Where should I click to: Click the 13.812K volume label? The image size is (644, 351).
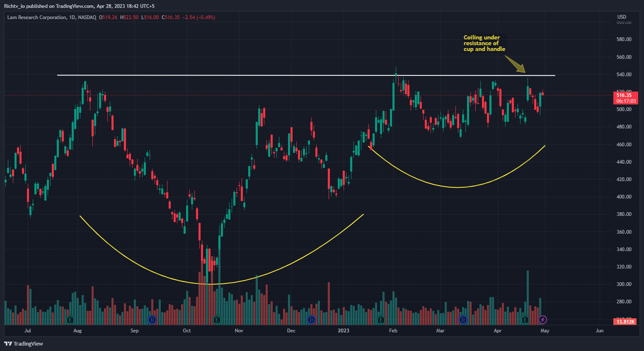[x=625, y=322]
